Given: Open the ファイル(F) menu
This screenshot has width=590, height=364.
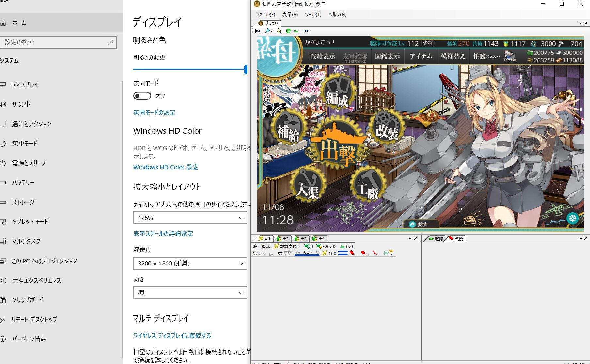Looking at the screenshot, I should (265, 15).
